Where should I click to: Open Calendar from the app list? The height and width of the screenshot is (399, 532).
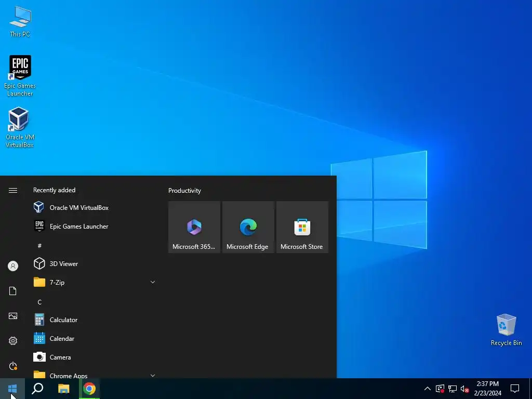coord(95,338)
